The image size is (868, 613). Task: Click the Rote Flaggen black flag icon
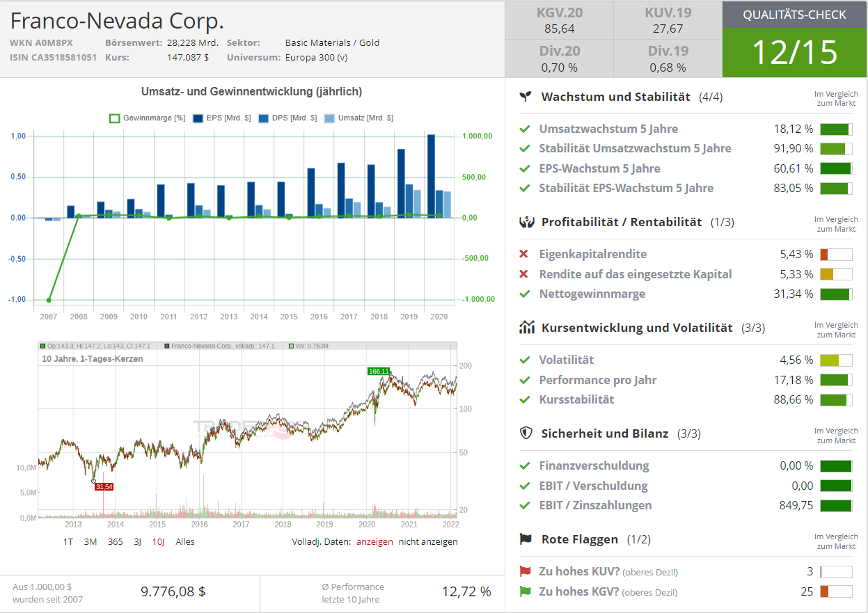[x=526, y=539]
